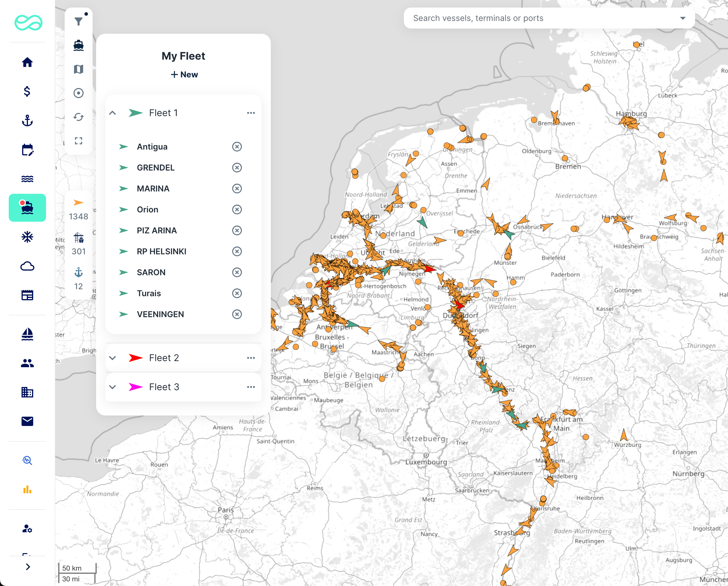The width and height of the screenshot is (728, 586).
Task: Open the filter funnel icon
Action: click(x=78, y=21)
